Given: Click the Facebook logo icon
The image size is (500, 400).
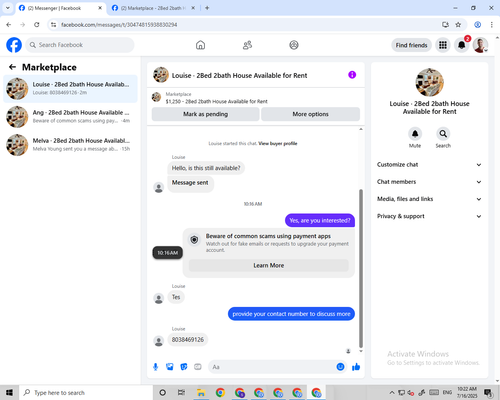Looking at the screenshot, I should click(x=14, y=45).
